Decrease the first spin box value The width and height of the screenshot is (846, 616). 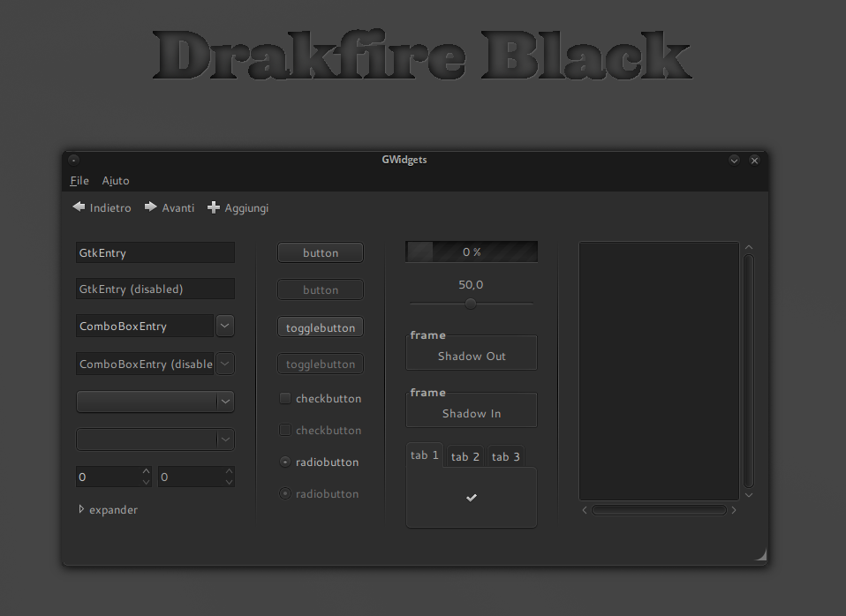(147, 482)
